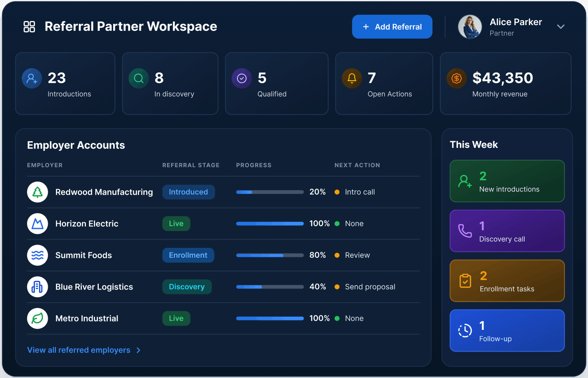Click Alice Parker's profile photo
Image resolution: width=588 pixels, height=378 pixels.
(470, 27)
